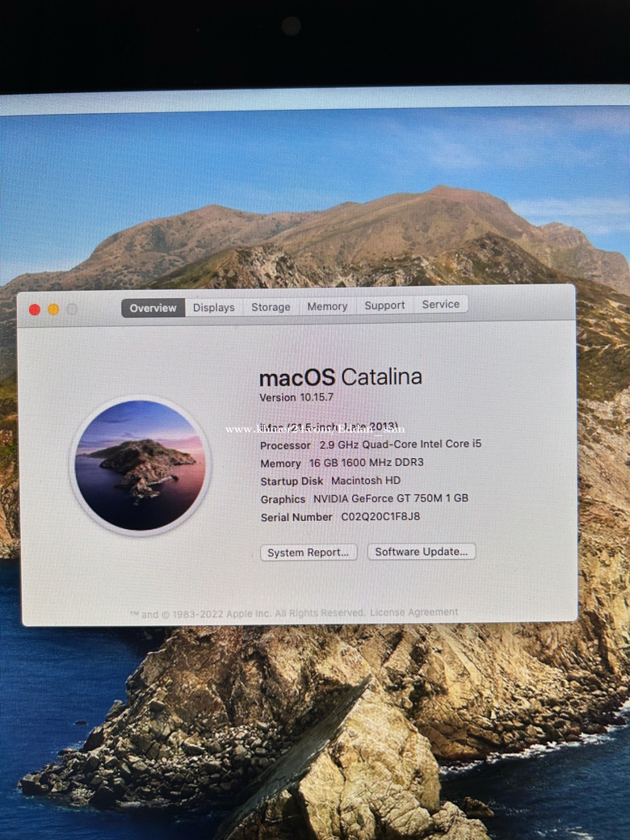Show the Support tab
This screenshot has width=630, height=840.
[385, 305]
